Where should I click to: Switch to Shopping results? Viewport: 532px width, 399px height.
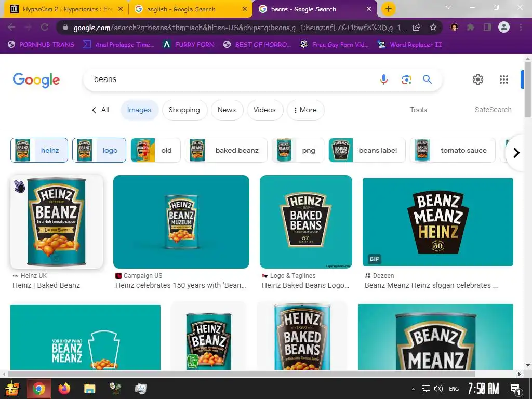coord(184,110)
